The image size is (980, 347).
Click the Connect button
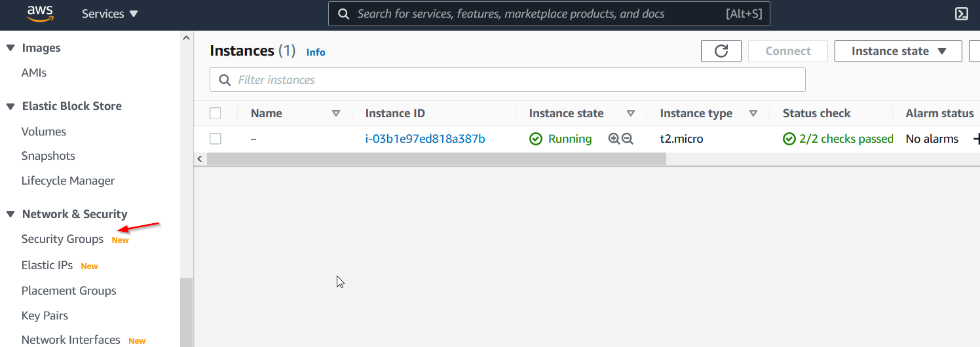(788, 51)
